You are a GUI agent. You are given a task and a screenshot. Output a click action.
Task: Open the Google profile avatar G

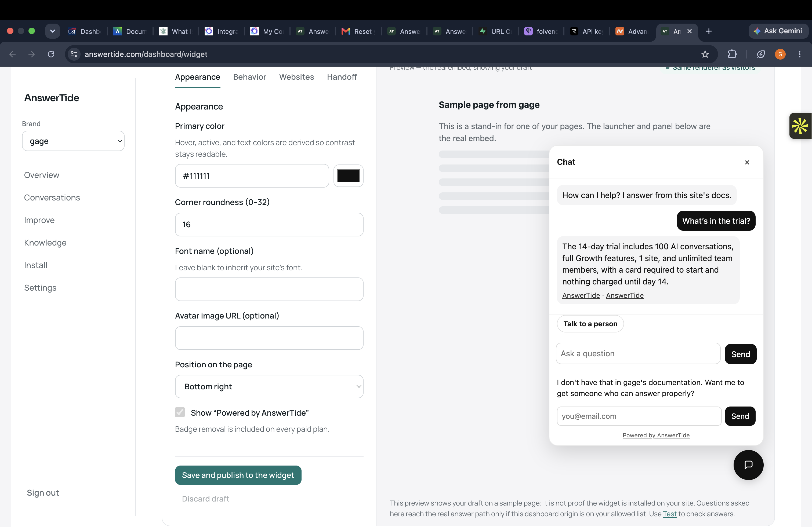pyautogui.click(x=780, y=54)
